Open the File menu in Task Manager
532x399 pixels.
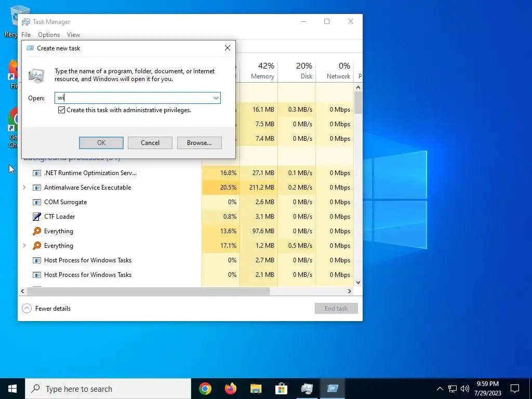(26, 35)
